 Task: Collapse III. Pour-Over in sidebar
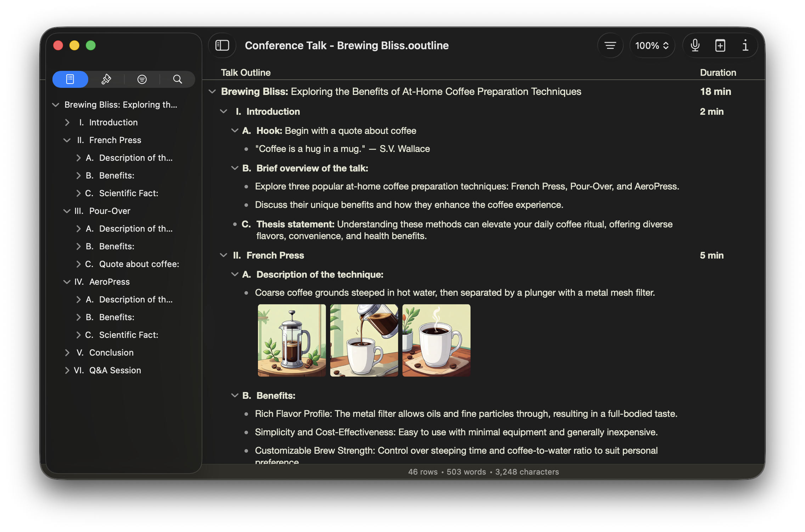coord(67,211)
